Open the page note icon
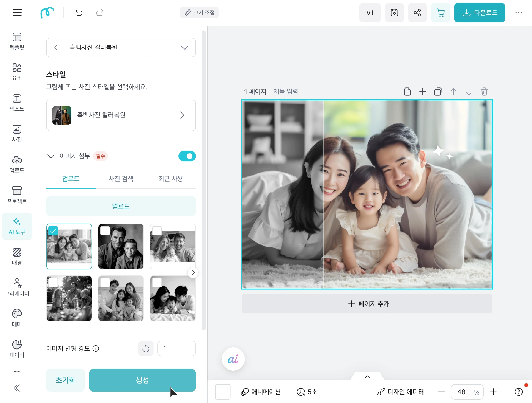The width and height of the screenshot is (532, 403). [407, 92]
